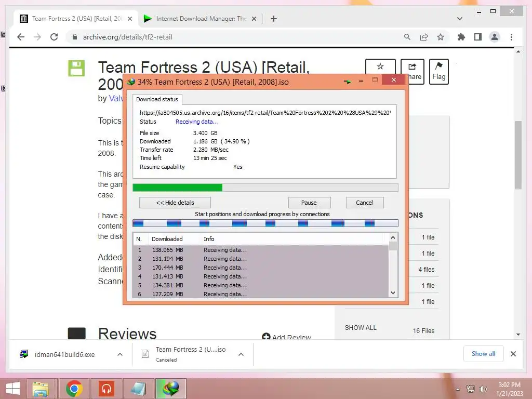The height and width of the screenshot is (399, 532).
Task: Click SHOW ALL files link
Action: 361,328
